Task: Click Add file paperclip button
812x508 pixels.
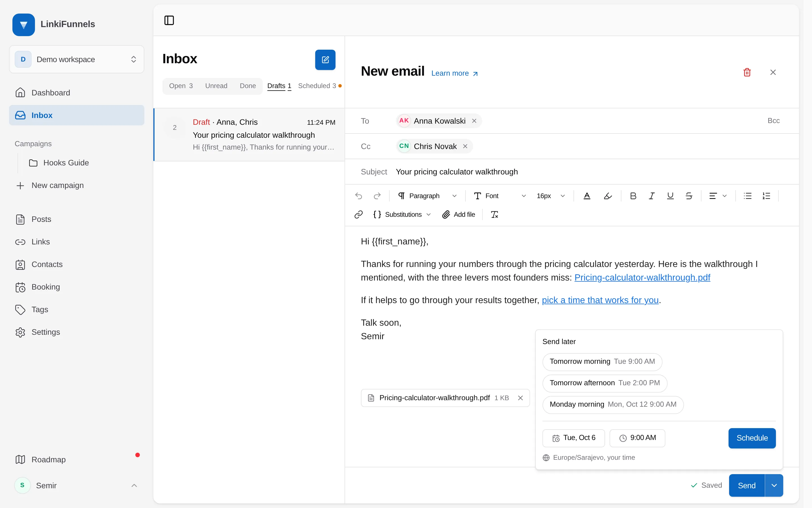Action: tap(459, 214)
